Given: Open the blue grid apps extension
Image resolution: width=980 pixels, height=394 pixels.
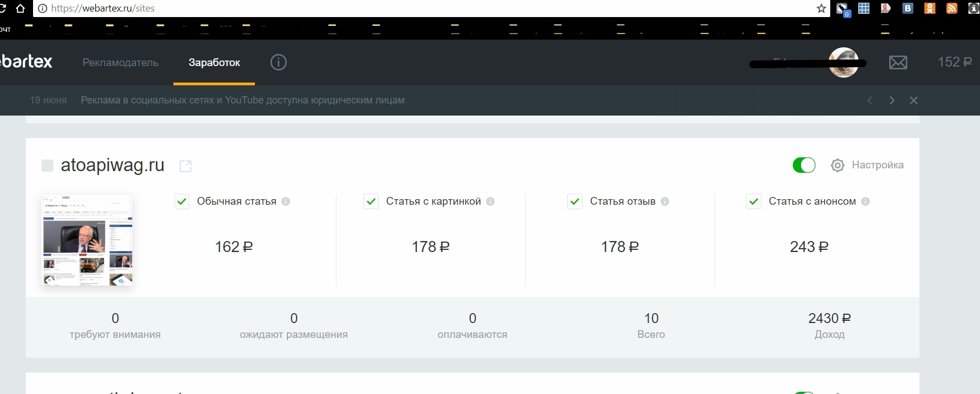Looking at the screenshot, I should point(864,8).
